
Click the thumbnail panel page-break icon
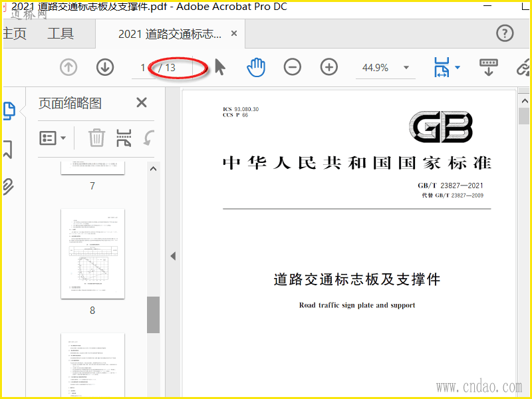click(124, 138)
